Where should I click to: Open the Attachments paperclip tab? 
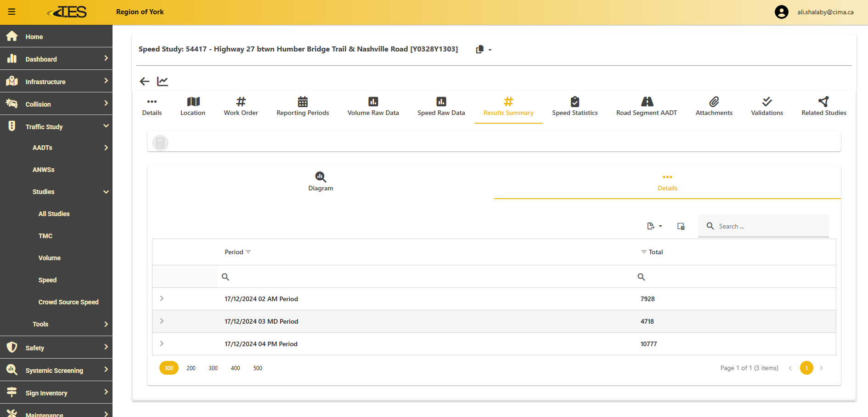point(714,106)
